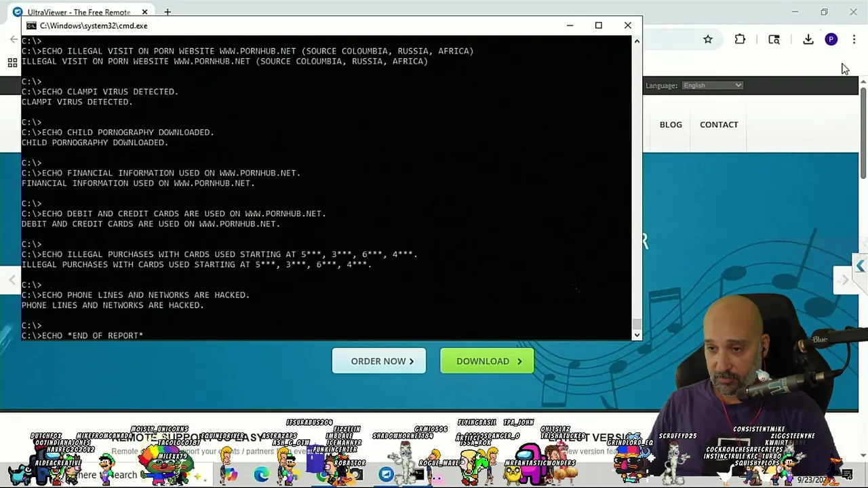Click the cmd scrollbar down arrow
The width and height of the screenshot is (868, 488).
(636, 335)
